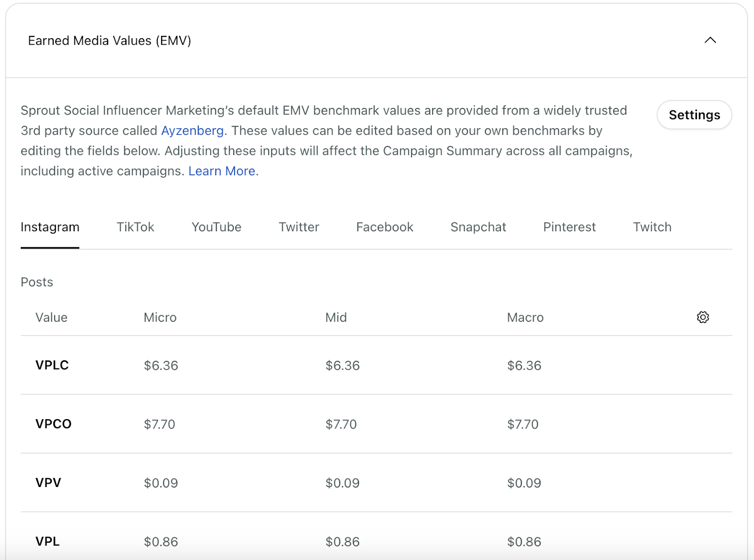Select the Instagram tab
754x560 pixels.
click(50, 227)
